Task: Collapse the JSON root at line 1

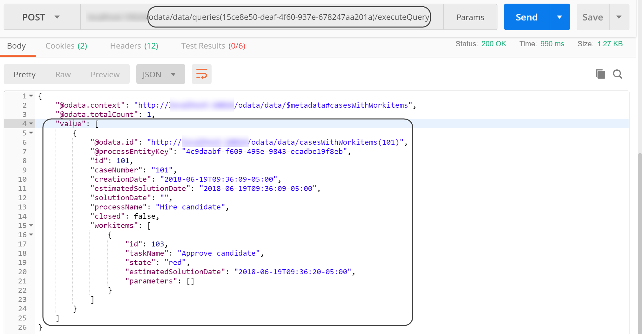Action: tap(31, 96)
